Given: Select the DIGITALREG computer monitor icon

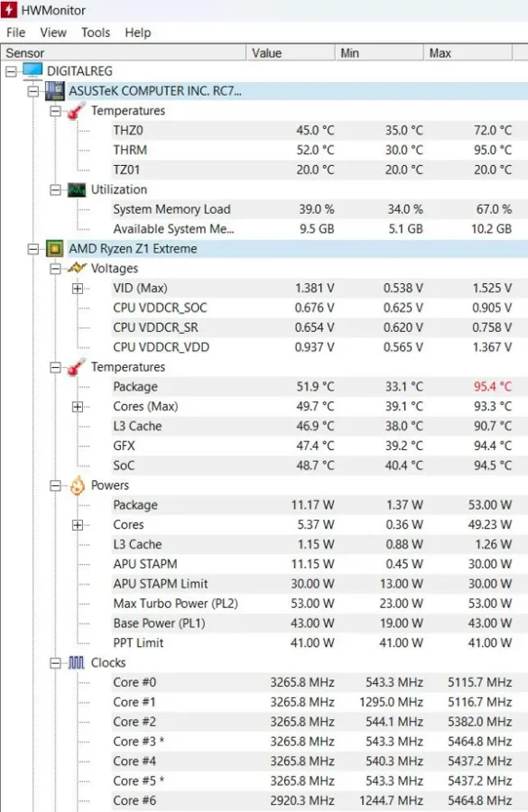Looking at the screenshot, I should (32, 71).
